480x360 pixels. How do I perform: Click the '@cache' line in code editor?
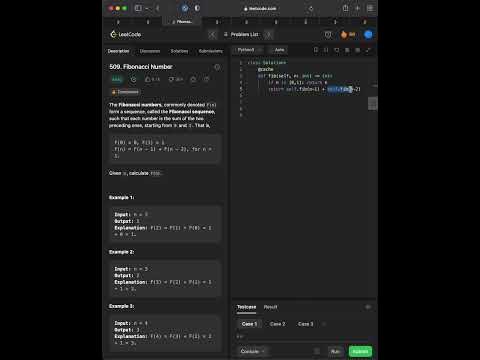(265, 69)
